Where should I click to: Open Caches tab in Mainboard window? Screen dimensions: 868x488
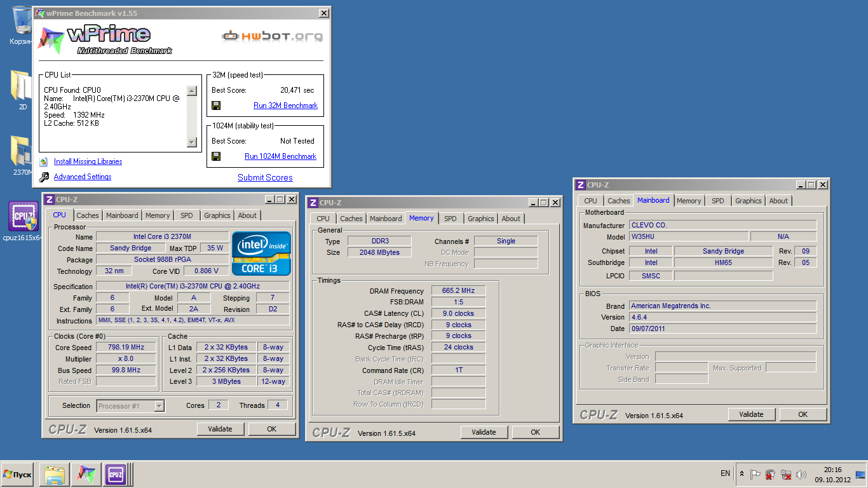tap(619, 201)
